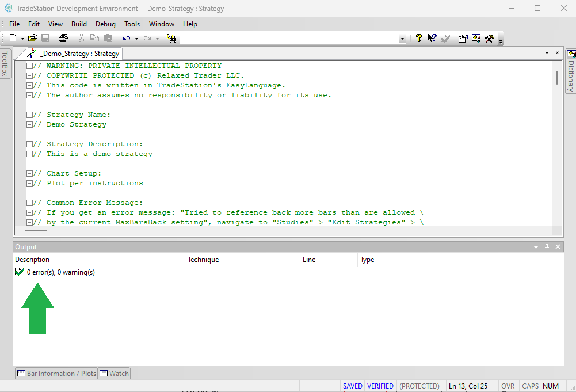
Task: Collapse the COPYWRITE PROTECTED comment line
Action: coord(29,75)
